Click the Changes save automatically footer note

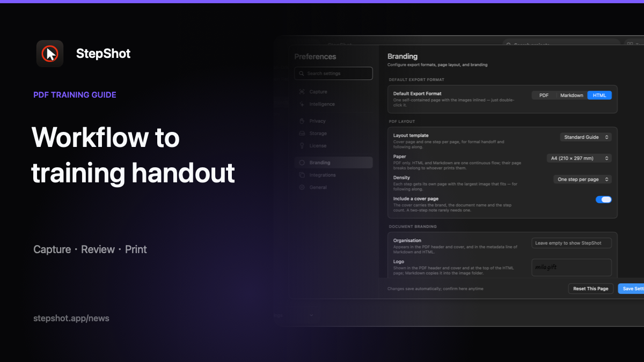(x=435, y=289)
